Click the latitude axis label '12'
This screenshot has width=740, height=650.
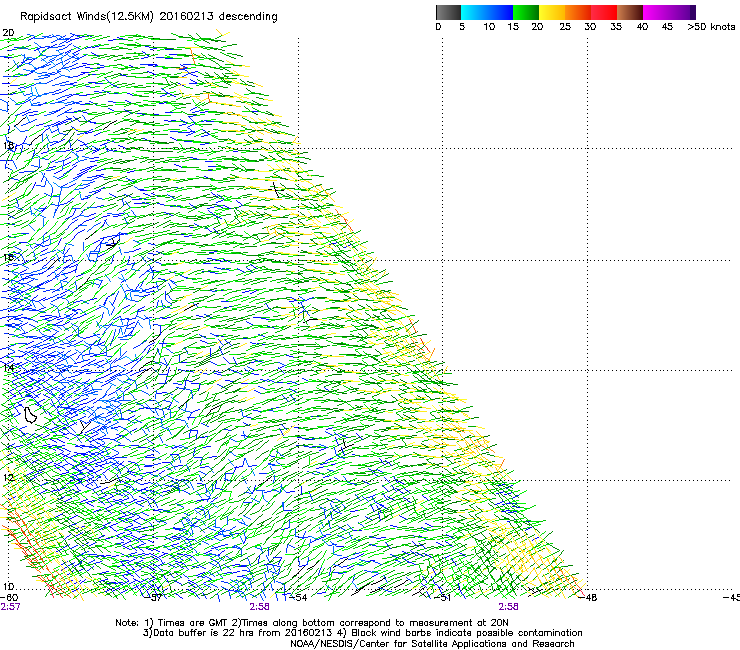[x=8, y=477]
